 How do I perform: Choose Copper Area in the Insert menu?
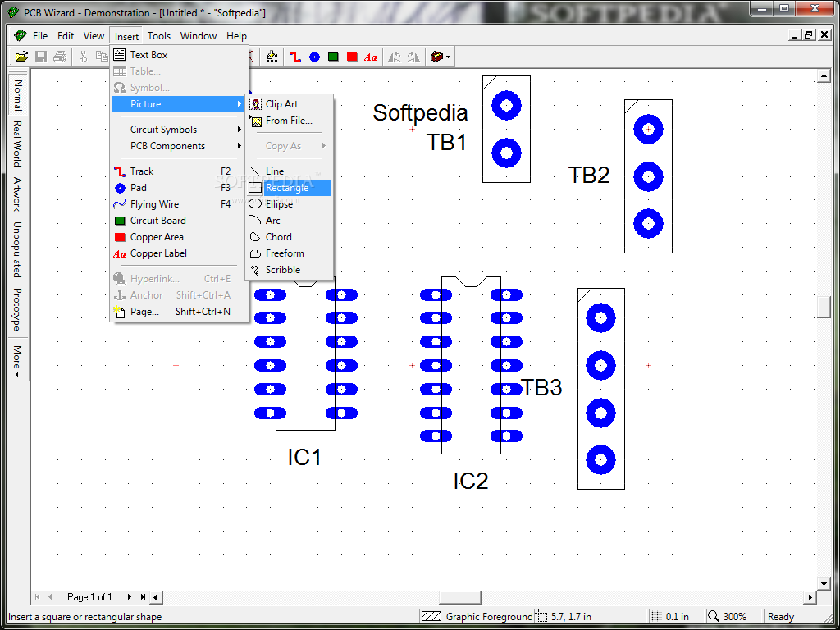[180, 237]
